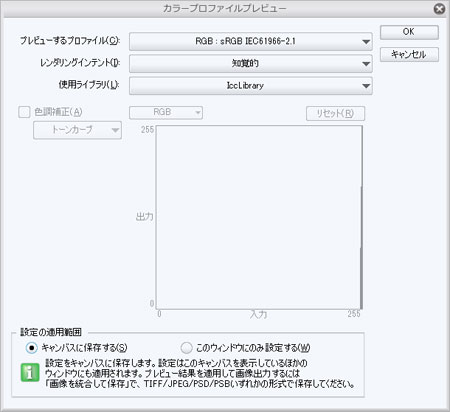This screenshot has width=450, height=412.
Task: Close the color profile preview dialog
Action: [x=439, y=9]
